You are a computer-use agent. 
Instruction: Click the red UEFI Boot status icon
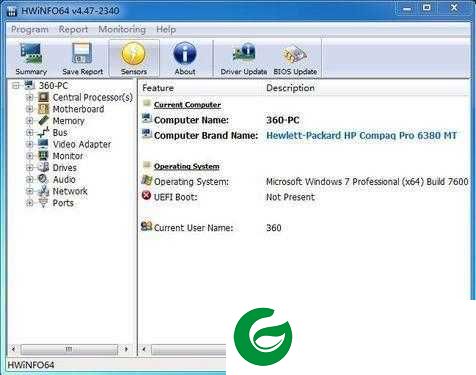[146, 195]
